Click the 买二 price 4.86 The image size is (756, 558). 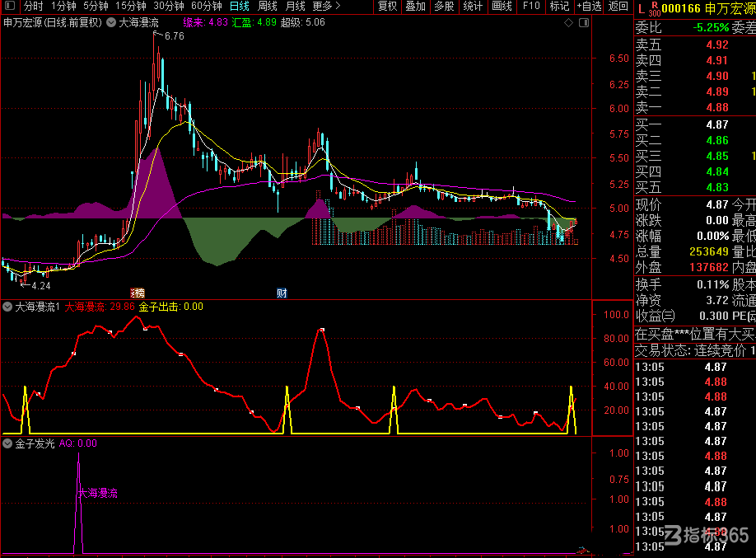click(717, 140)
